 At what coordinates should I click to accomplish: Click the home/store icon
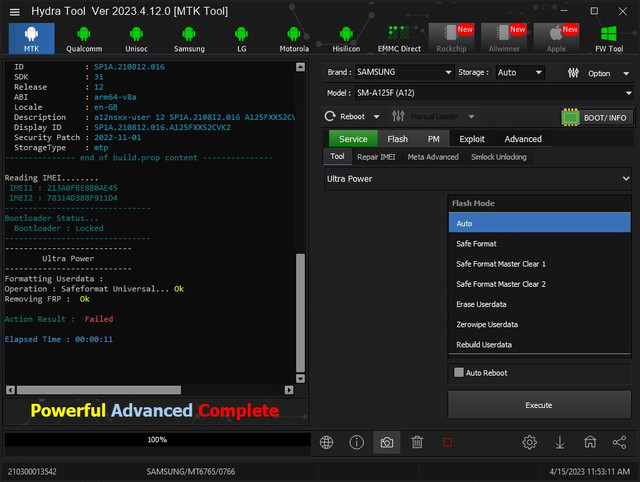(590, 442)
